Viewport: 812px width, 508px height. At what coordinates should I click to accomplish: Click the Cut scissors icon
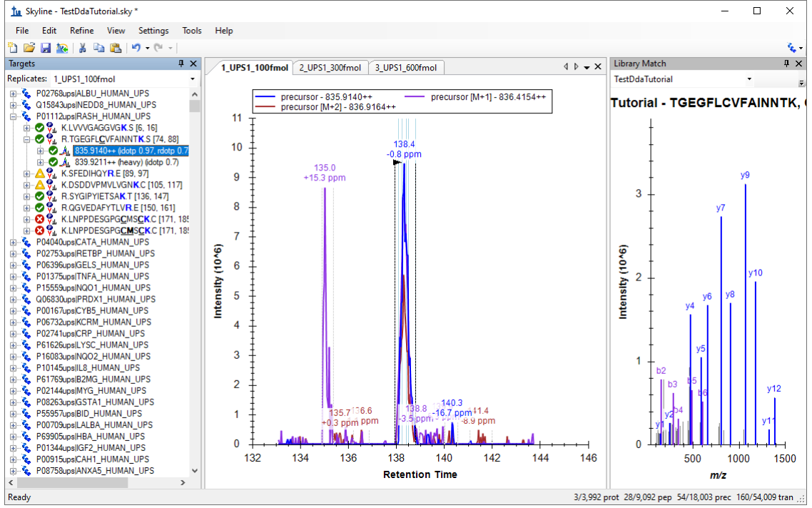tap(83, 48)
